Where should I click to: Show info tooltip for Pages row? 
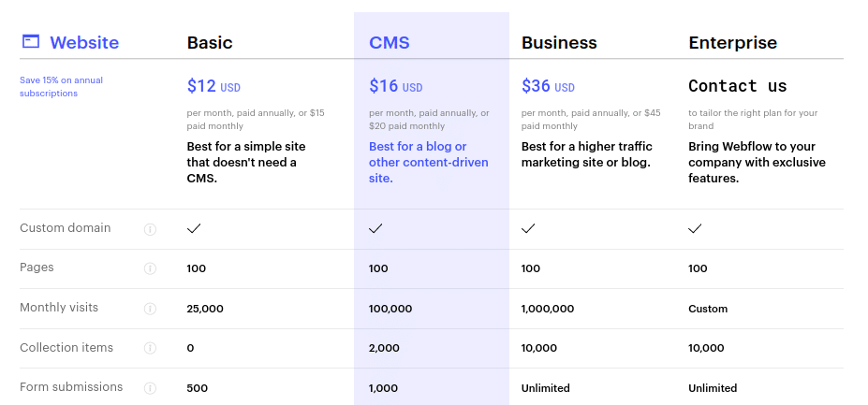pyautogui.click(x=150, y=268)
